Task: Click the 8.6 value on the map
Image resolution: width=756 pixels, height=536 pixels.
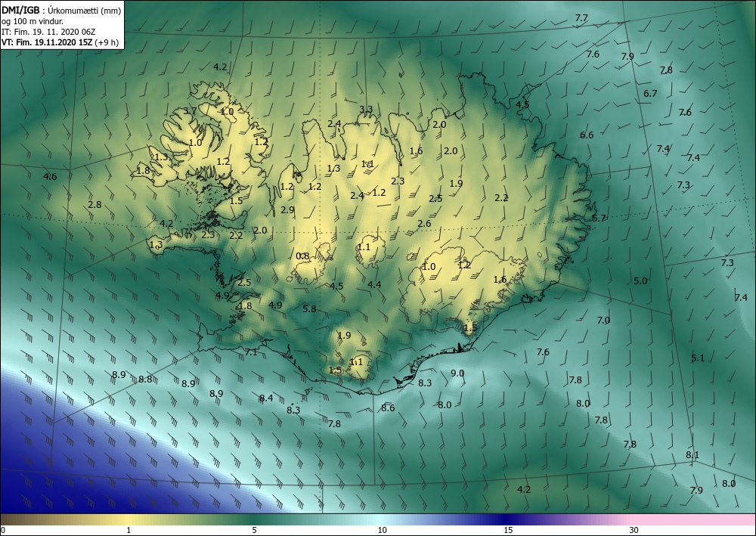Action: 388,407
